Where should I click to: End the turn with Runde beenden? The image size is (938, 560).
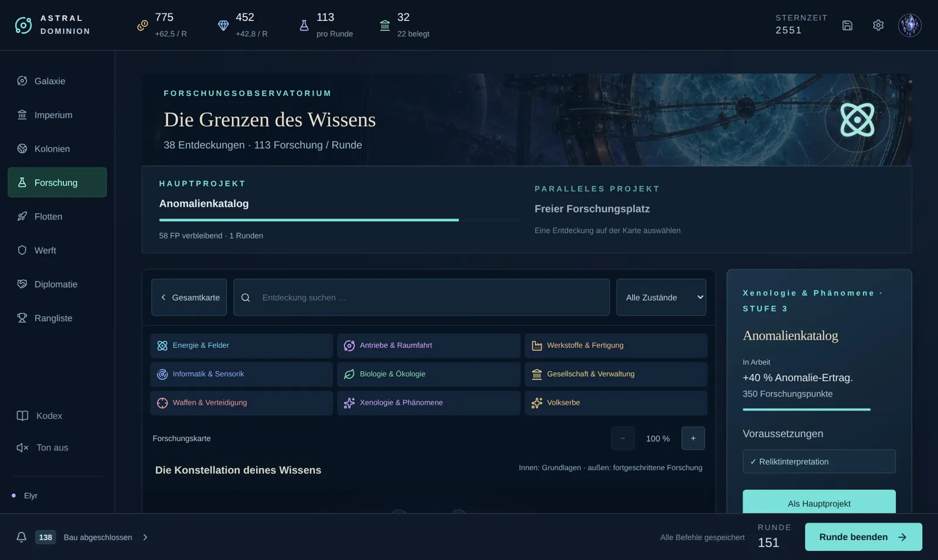[x=863, y=537]
